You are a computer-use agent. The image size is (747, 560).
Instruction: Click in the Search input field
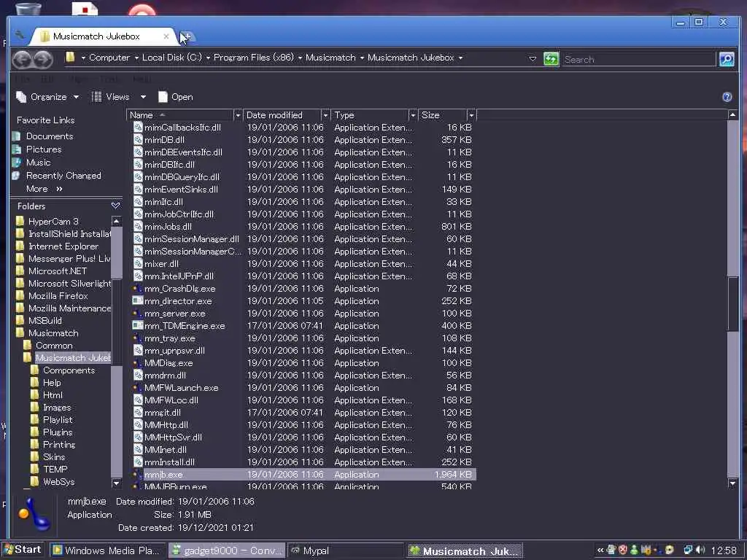pyautogui.click(x=638, y=60)
